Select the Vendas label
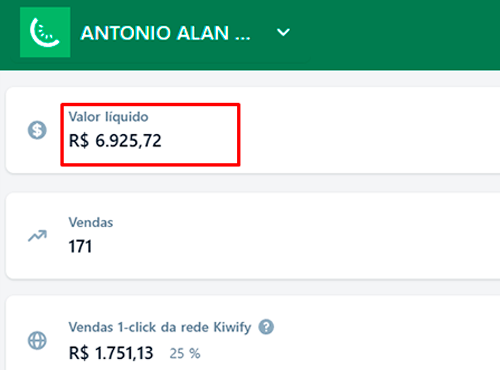The width and height of the screenshot is (500, 370). coord(91,222)
